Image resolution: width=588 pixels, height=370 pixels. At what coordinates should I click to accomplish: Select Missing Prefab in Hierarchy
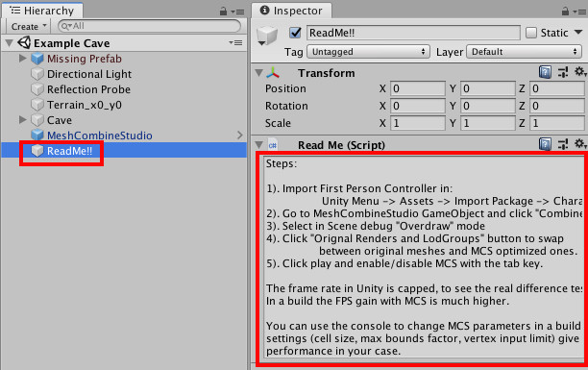tap(84, 59)
